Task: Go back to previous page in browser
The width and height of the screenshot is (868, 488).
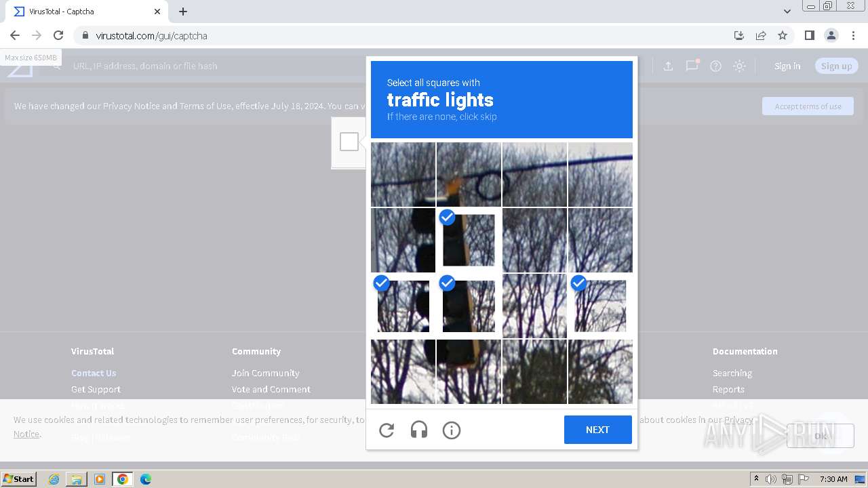Action: [15, 35]
